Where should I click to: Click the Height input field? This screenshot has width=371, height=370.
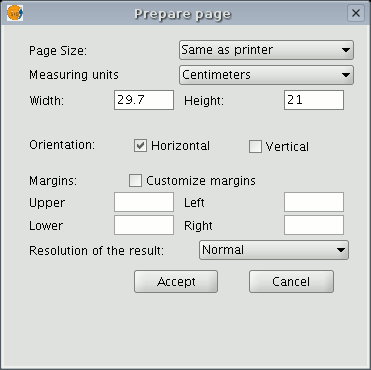click(314, 100)
